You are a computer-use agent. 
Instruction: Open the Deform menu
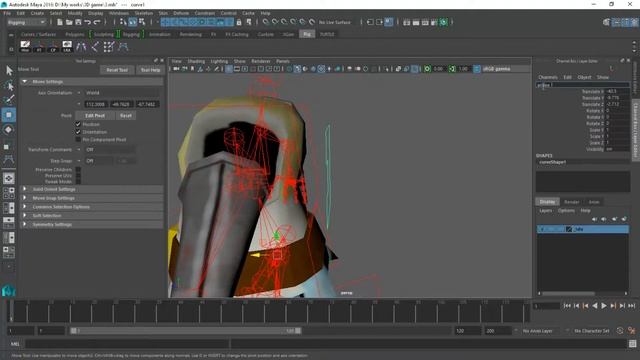181,13
